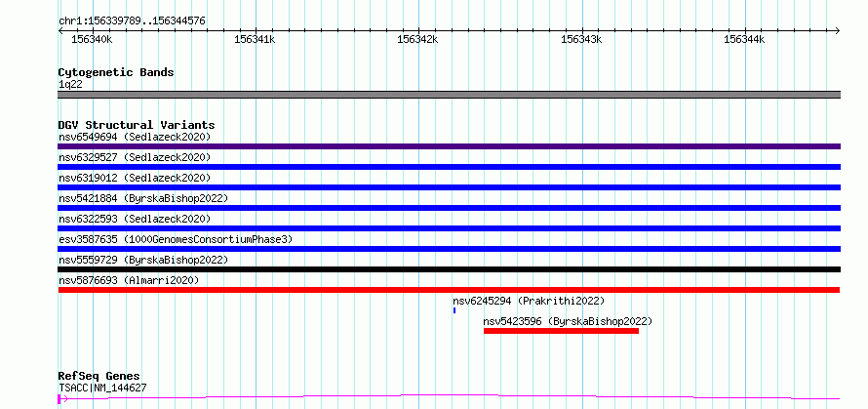Open variant label nsv5423596 (ByrskaBishop2022)
Image resolution: width=868 pixels, height=409 pixels.
coord(568,321)
